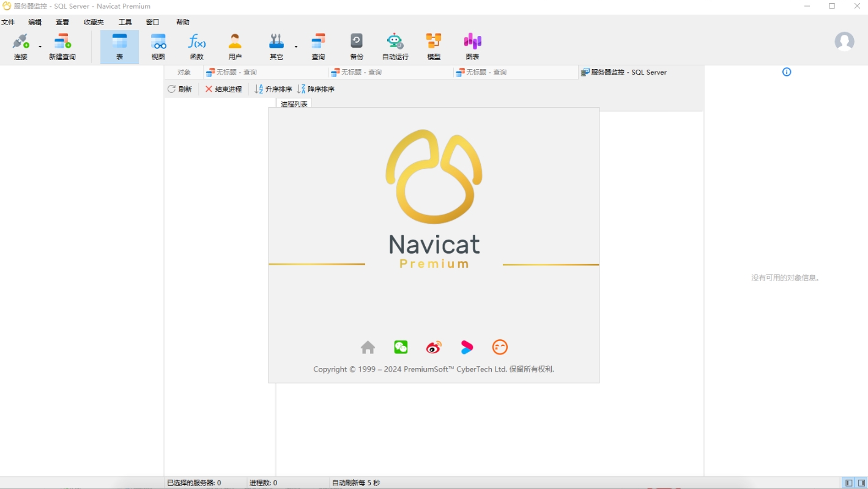Click the user avatar icon
Image resolution: width=868 pixels, height=489 pixels.
(845, 42)
